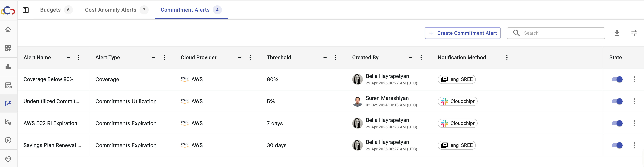Switch to the Budgets tab

click(x=51, y=10)
